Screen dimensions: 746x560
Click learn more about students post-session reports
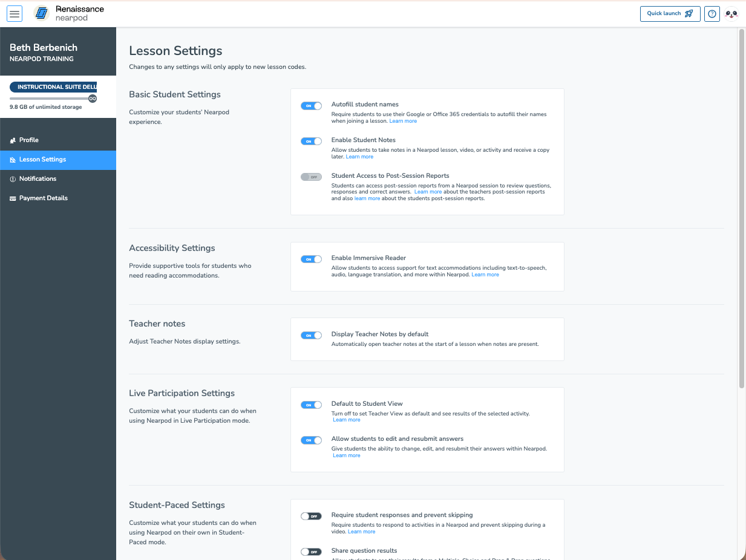click(367, 198)
